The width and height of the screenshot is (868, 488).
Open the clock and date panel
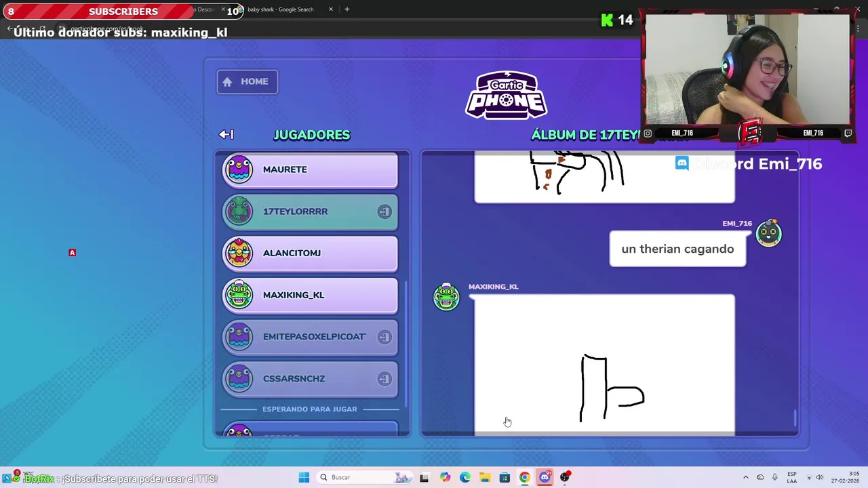point(846,477)
